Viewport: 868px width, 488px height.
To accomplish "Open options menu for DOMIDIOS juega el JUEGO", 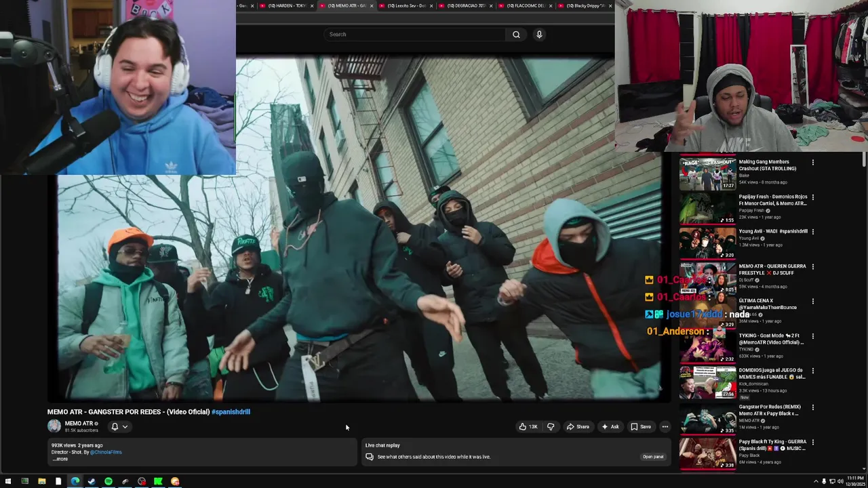I will 813,371.
